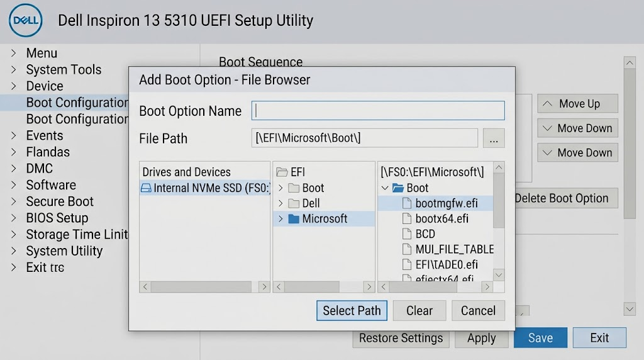The width and height of the screenshot is (644, 360).
Task: Click main page scrollbar down arrow
Action: (630, 309)
